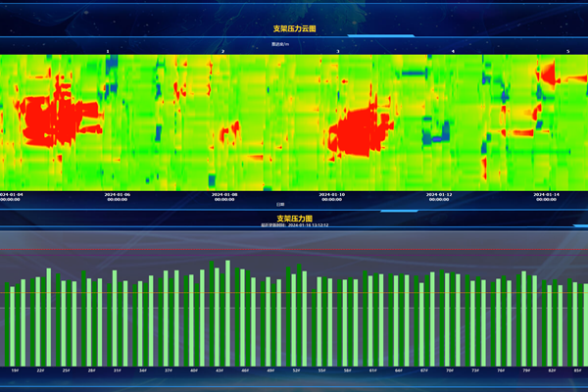Click the small red hotspot above 2024-01-08
The image size is (588, 392).
(231, 130)
